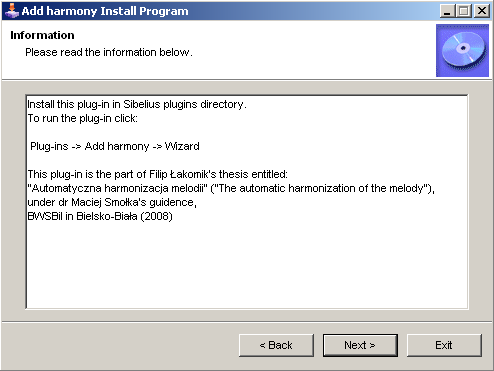Click the installer icon in the title bar
This screenshot has height=371, width=494.
[x=11, y=11]
